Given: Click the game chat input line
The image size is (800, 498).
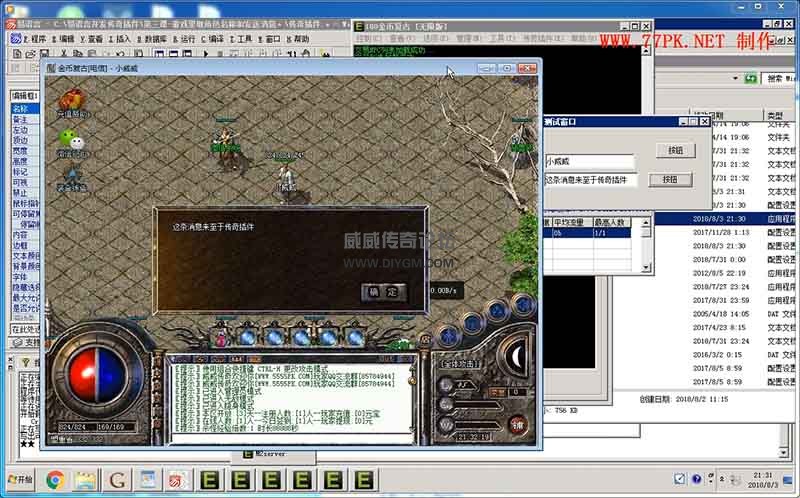Looking at the screenshot, I should (291, 438).
